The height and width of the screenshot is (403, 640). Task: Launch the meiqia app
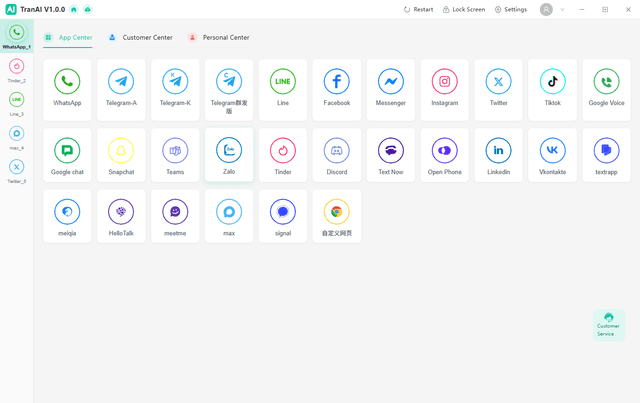click(67, 216)
